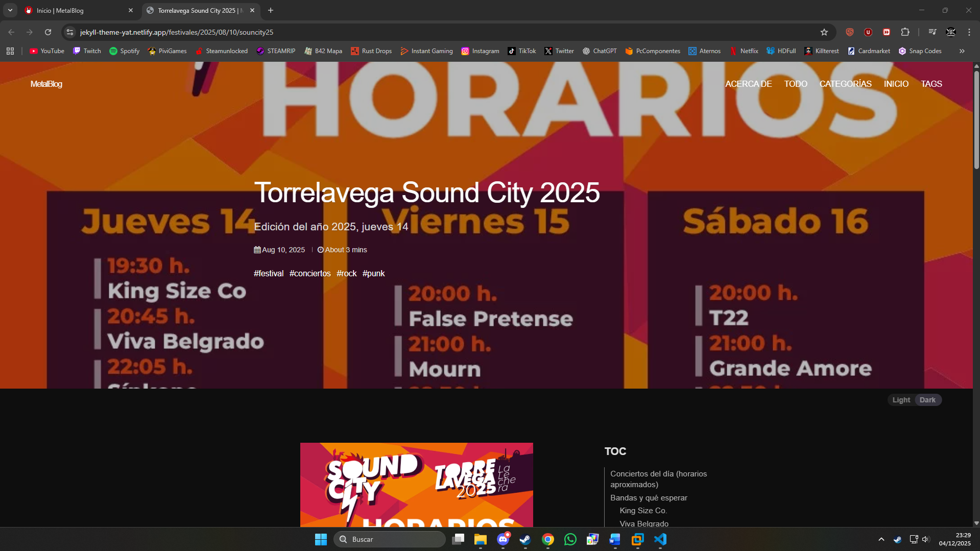Open WhatsApp from the taskbar

(x=570, y=539)
